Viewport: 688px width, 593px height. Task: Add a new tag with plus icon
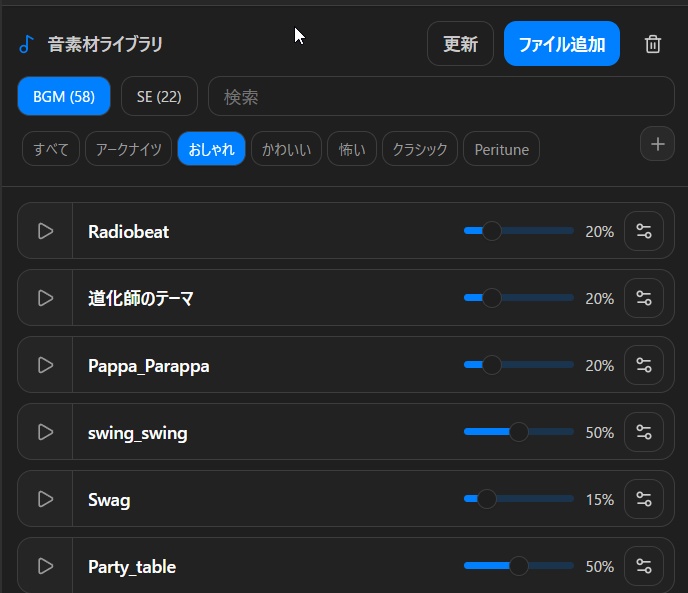[657, 144]
